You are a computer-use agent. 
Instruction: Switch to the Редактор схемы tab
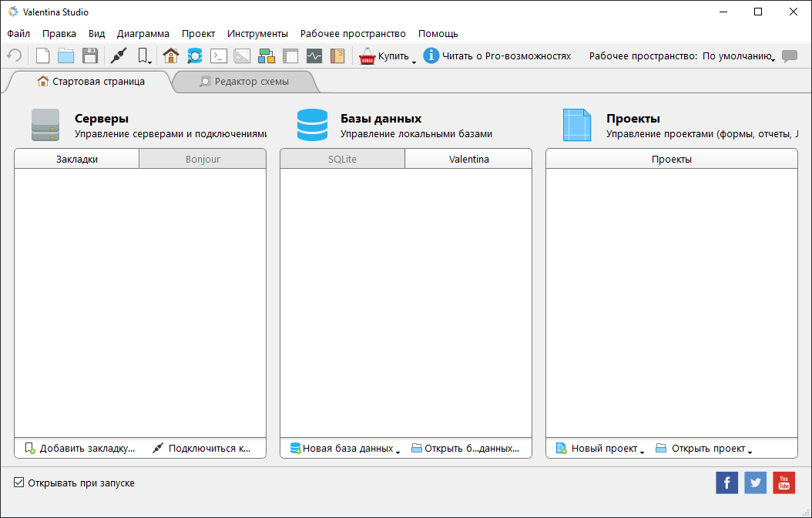245,81
